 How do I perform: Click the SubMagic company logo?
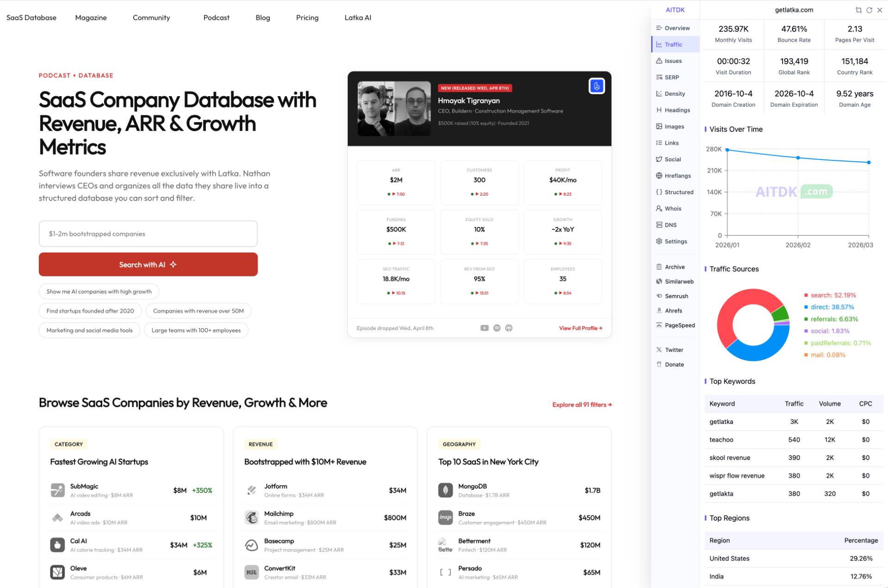pos(57,490)
